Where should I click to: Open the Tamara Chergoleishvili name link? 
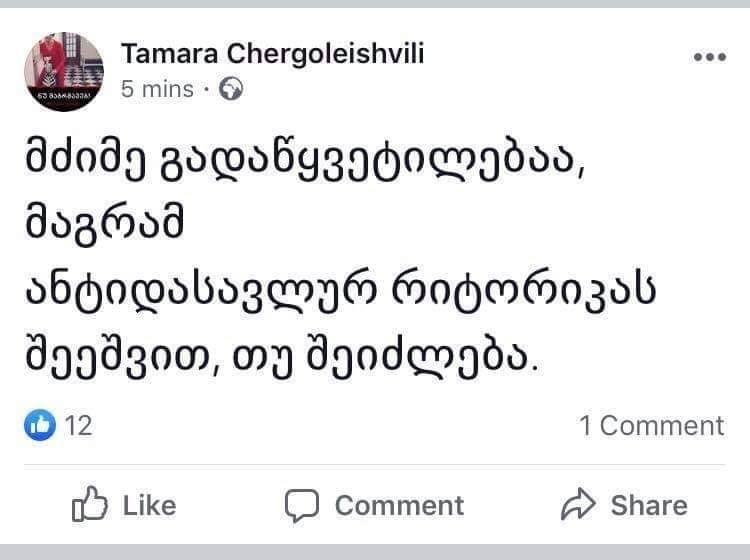pos(272,54)
